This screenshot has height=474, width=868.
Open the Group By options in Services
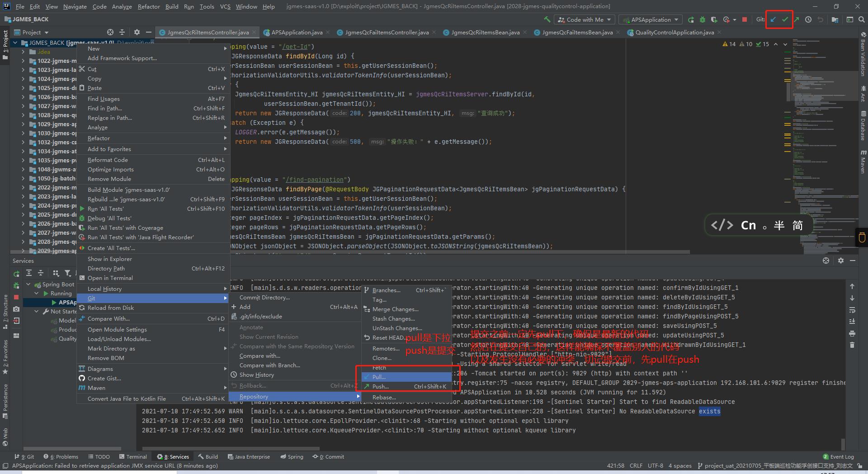[56, 273]
